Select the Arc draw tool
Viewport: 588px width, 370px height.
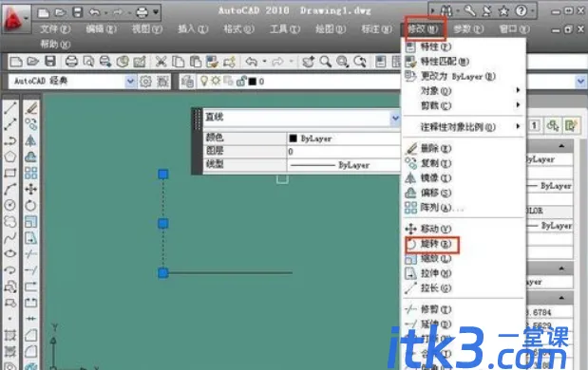tap(10, 189)
